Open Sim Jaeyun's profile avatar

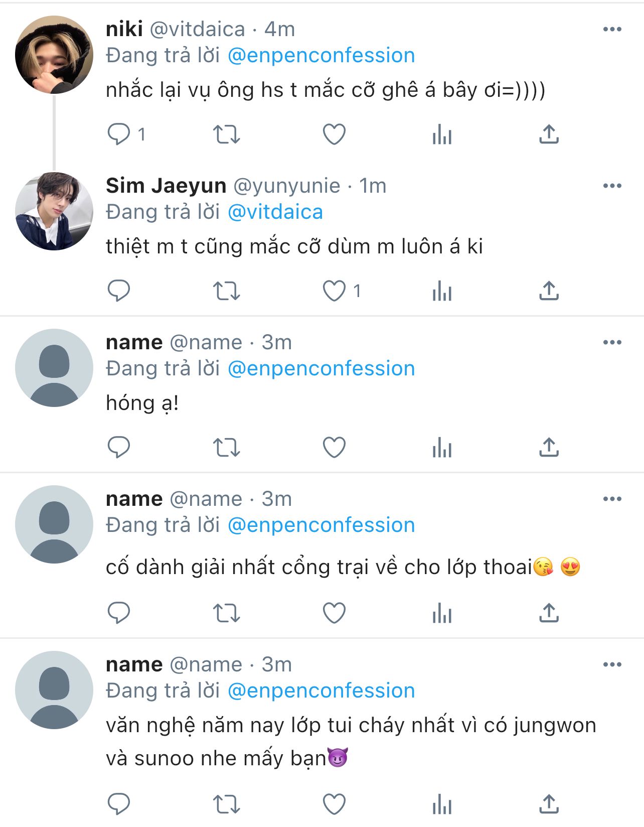(x=54, y=211)
